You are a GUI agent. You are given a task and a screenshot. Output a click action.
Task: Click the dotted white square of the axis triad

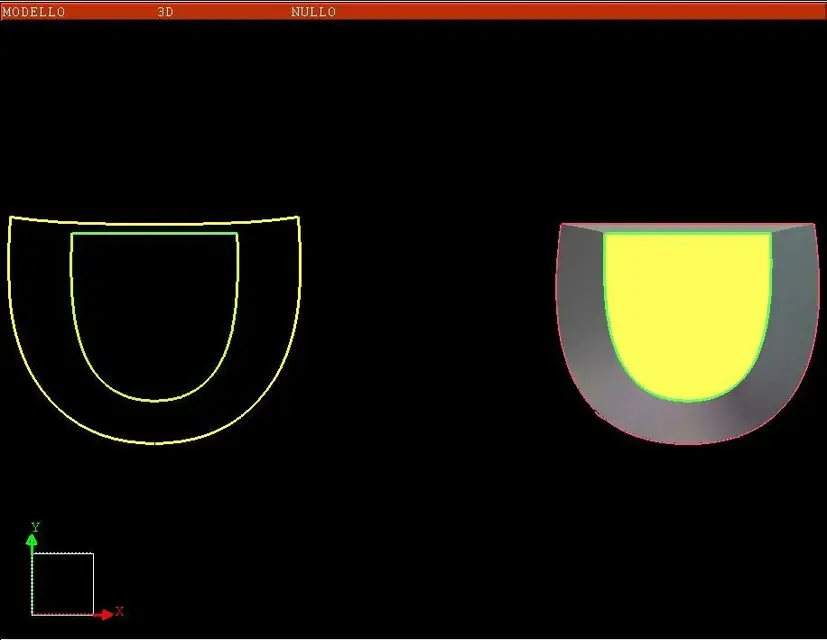pos(63,584)
